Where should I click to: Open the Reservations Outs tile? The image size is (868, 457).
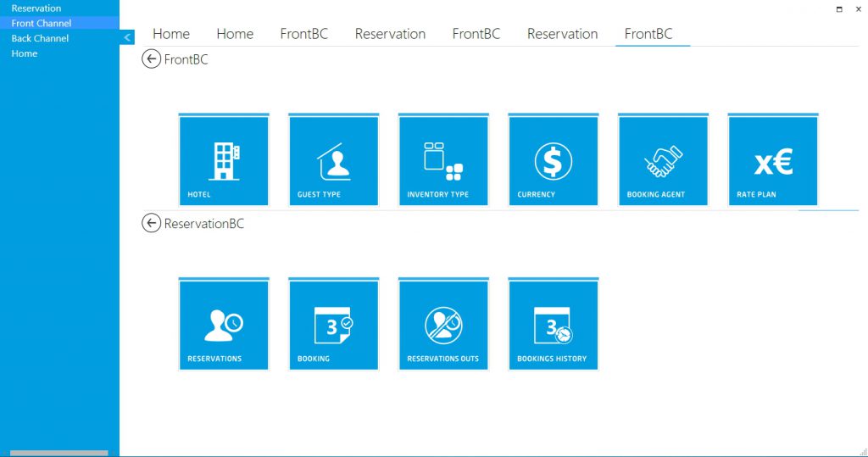pos(443,324)
